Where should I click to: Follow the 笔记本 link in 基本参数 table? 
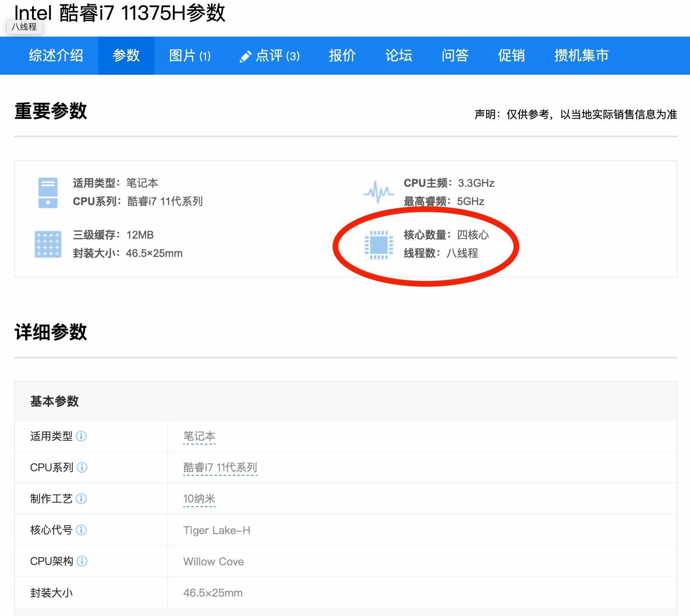pyautogui.click(x=199, y=436)
